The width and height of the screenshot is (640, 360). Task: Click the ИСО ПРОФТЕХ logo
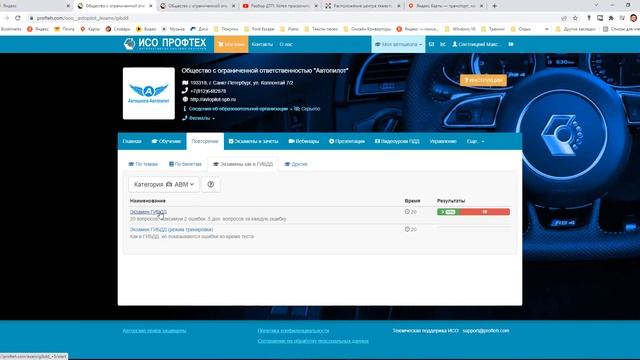pos(165,44)
